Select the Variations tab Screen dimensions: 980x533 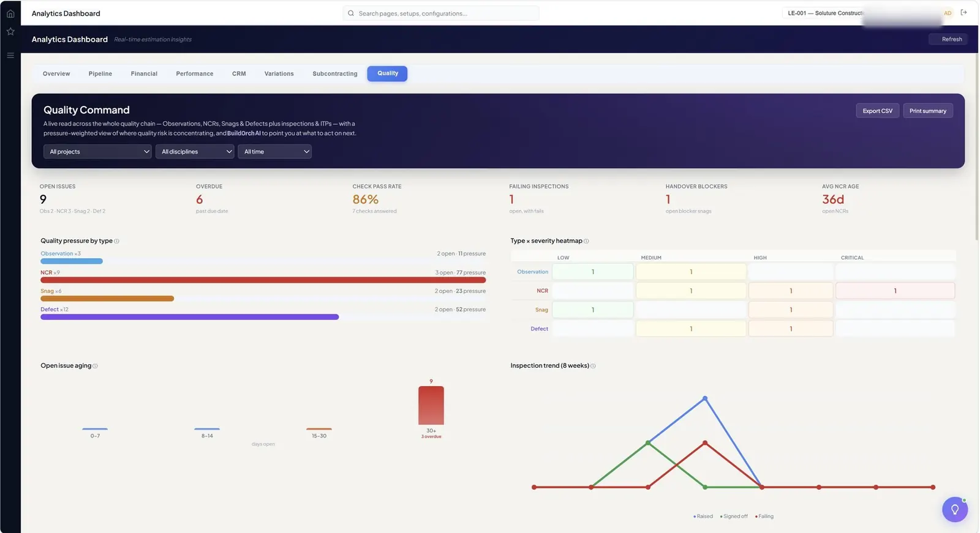pyautogui.click(x=279, y=73)
